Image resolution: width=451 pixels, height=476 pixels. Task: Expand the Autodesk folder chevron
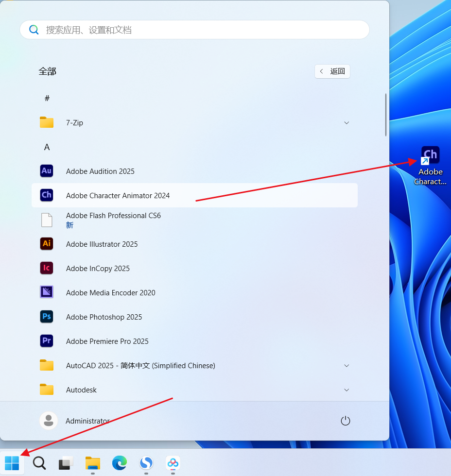pyautogui.click(x=347, y=390)
